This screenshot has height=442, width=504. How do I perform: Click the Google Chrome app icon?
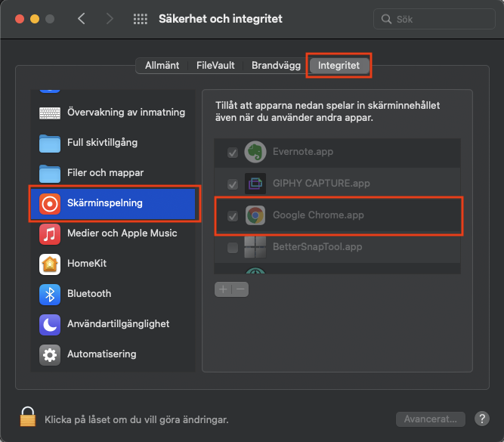click(255, 215)
